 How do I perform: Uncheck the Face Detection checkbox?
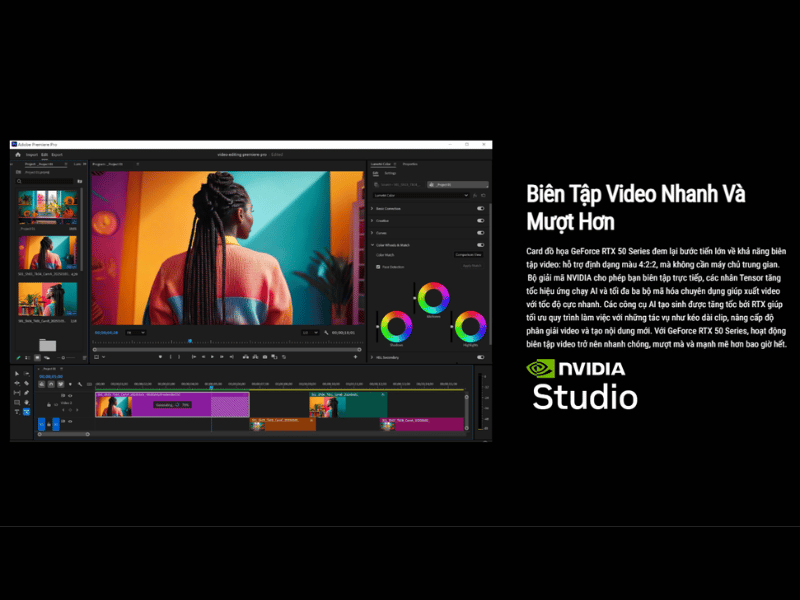(378, 267)
